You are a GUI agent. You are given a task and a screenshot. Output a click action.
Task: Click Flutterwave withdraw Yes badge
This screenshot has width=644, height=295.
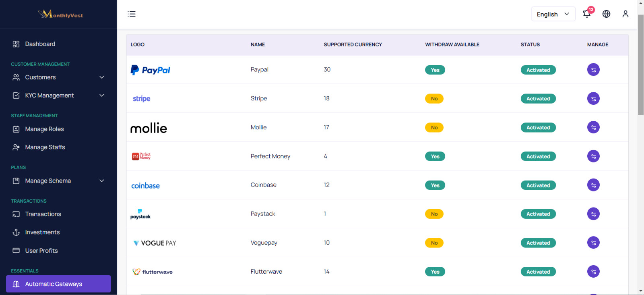coord(435,272)
